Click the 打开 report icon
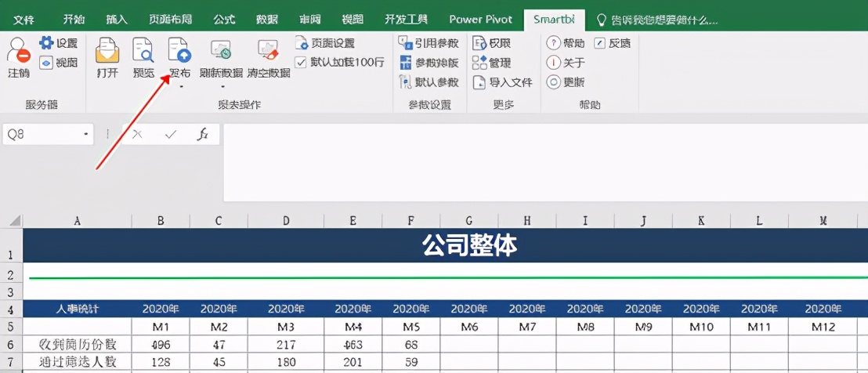The height and width of the screenshot is (373, 868). [x=107, y=50]
